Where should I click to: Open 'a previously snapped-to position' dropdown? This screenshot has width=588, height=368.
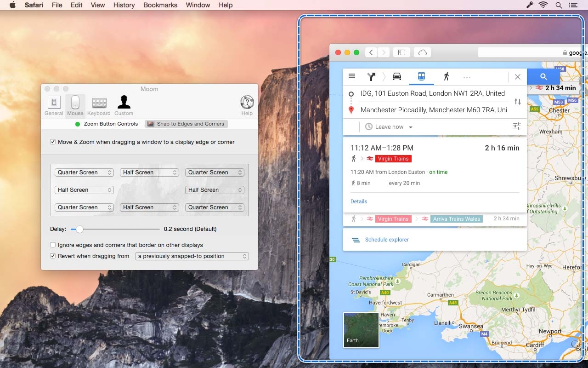point(192,256)
